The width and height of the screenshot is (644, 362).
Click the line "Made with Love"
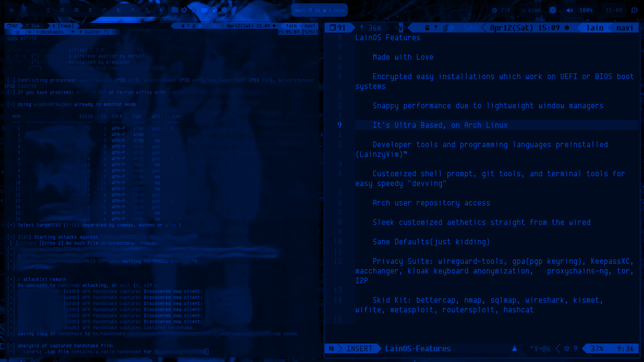(x=403, y=57)
